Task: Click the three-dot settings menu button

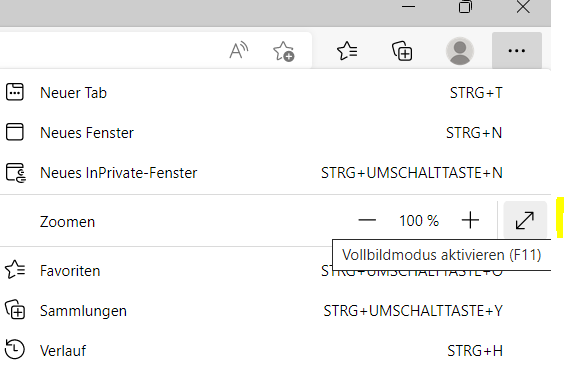Action: (x=517, y=50)
